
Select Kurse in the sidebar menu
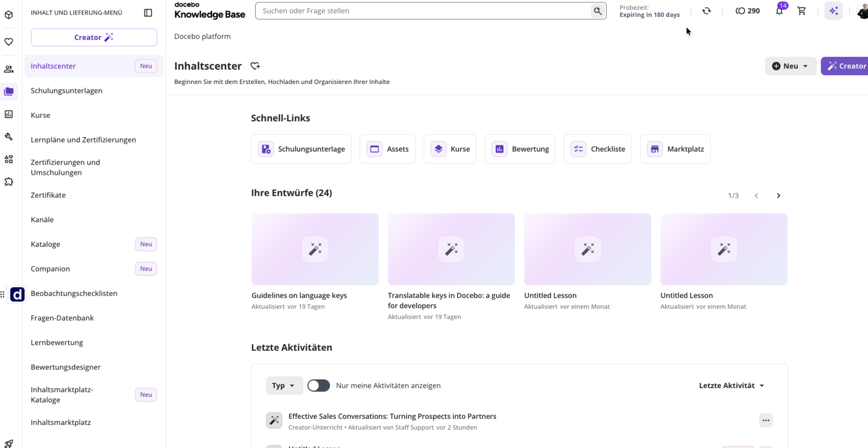[x=40, y=115]
